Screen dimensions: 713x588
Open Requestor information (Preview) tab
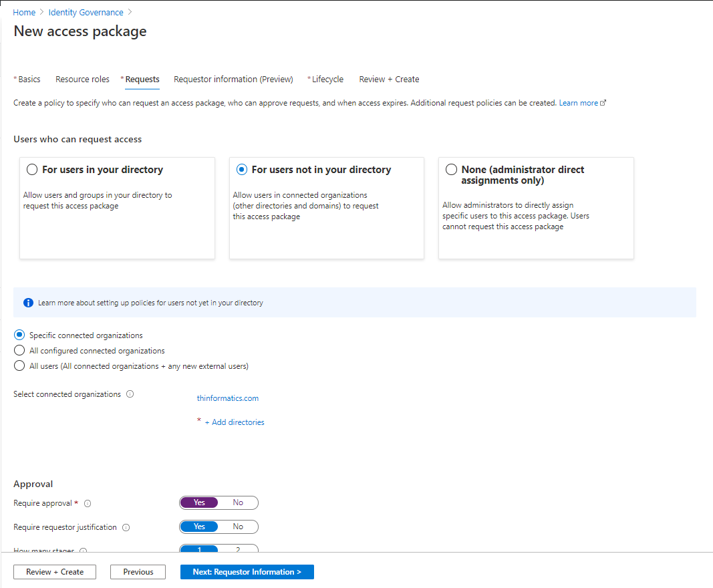[233, 79]
